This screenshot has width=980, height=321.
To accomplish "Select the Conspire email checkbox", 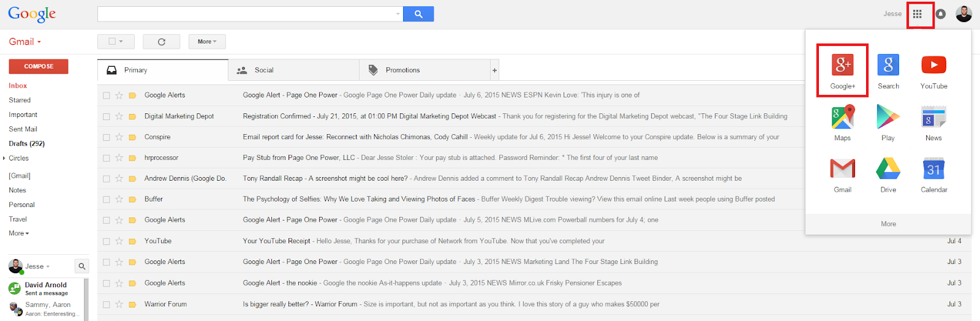I will (x=107, y=137).
